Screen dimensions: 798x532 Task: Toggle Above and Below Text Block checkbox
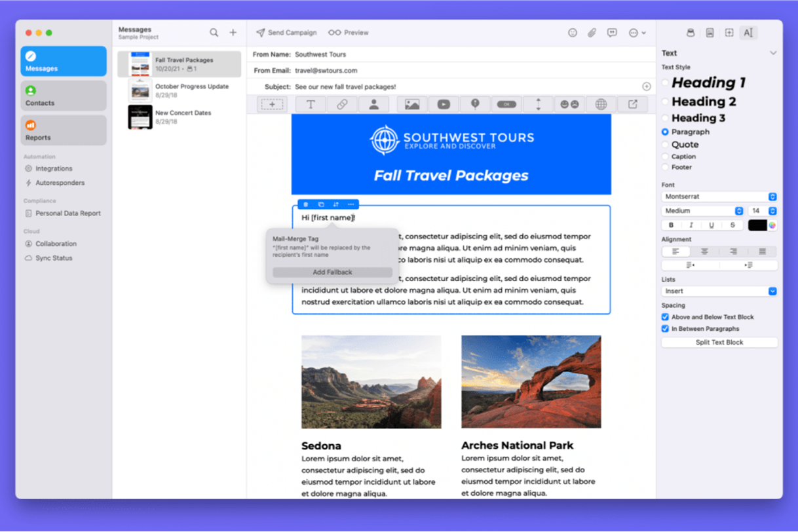click(x=665, y=317)
